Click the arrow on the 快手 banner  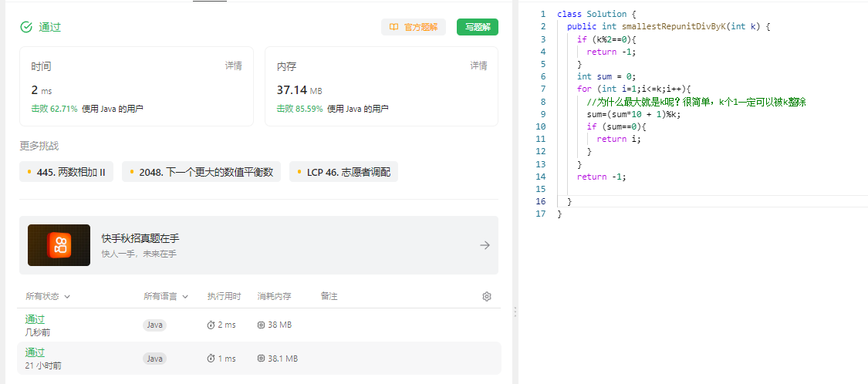(485, 245)
